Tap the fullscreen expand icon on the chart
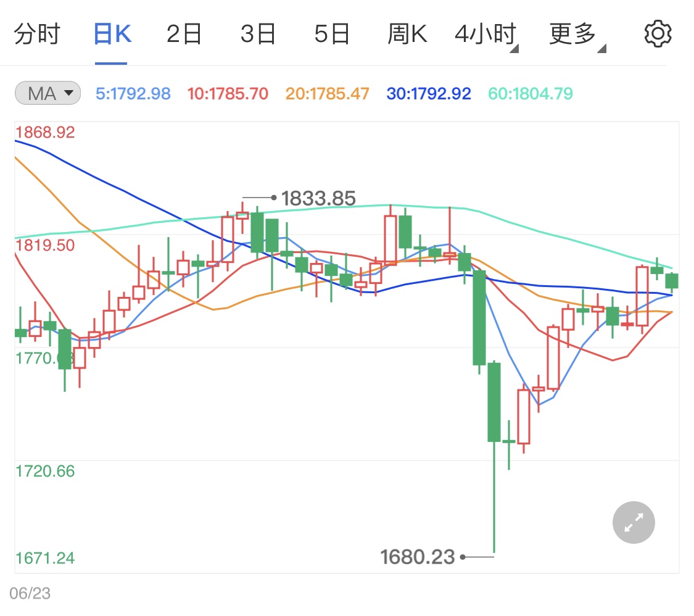Viewport: 694px width, 616px height. click(x=633, y=522)
